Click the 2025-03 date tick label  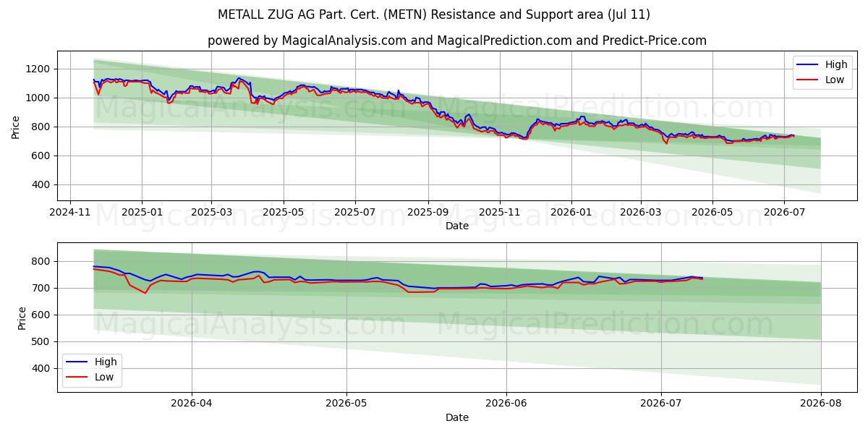pyautogui.click(x=211, y=213)
